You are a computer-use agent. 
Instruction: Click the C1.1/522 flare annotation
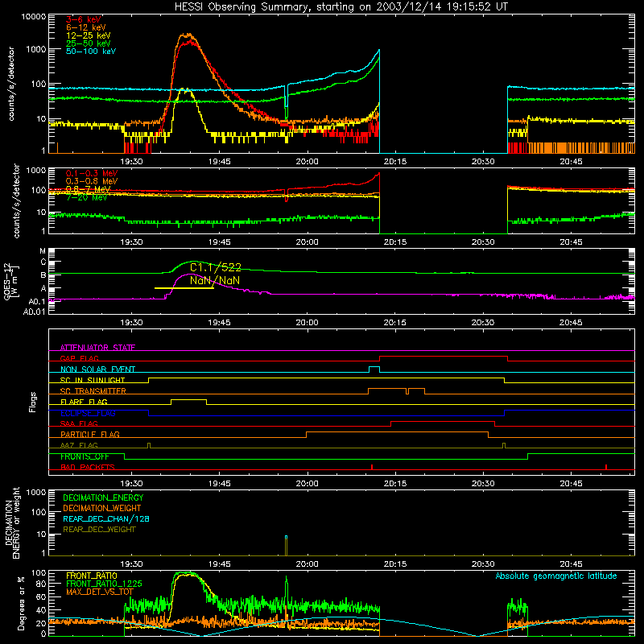point(216,268)
